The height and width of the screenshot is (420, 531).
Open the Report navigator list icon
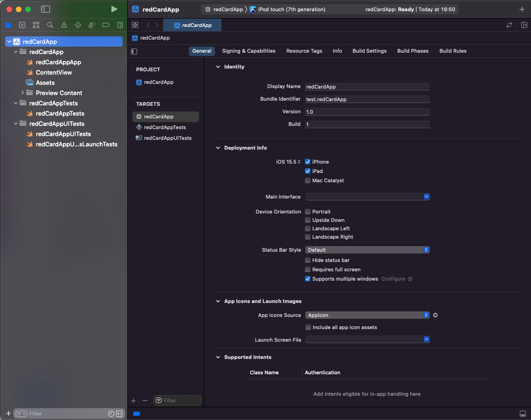120,25
